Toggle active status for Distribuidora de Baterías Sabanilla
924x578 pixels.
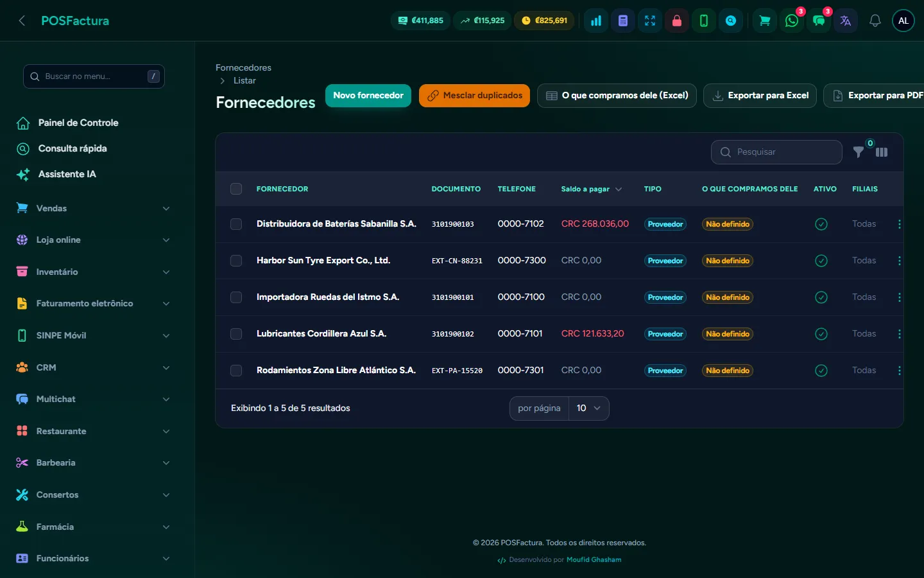(x=821, y=224)
